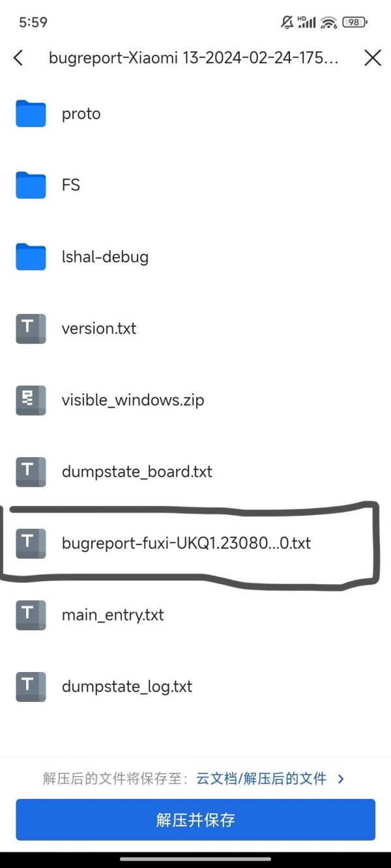Open the lshal-debug folder icon
The height and width of the screenshot is (868, 391).
31,257
